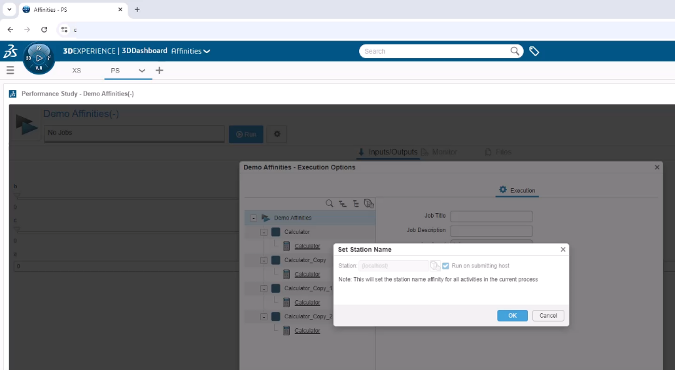Click the Calculator_Copy_2 activity square icon
The width and height of the screenshot is (676, 370).
coord(276,317)
